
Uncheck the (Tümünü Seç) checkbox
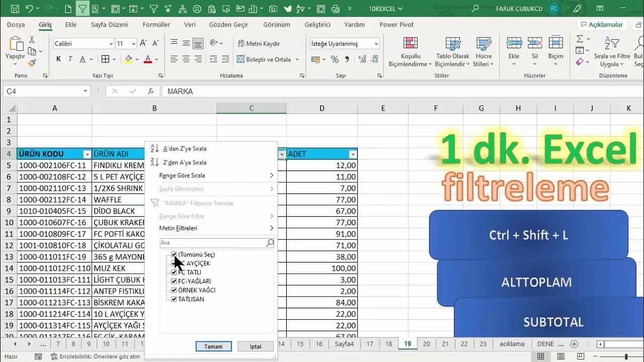[174, 254]
